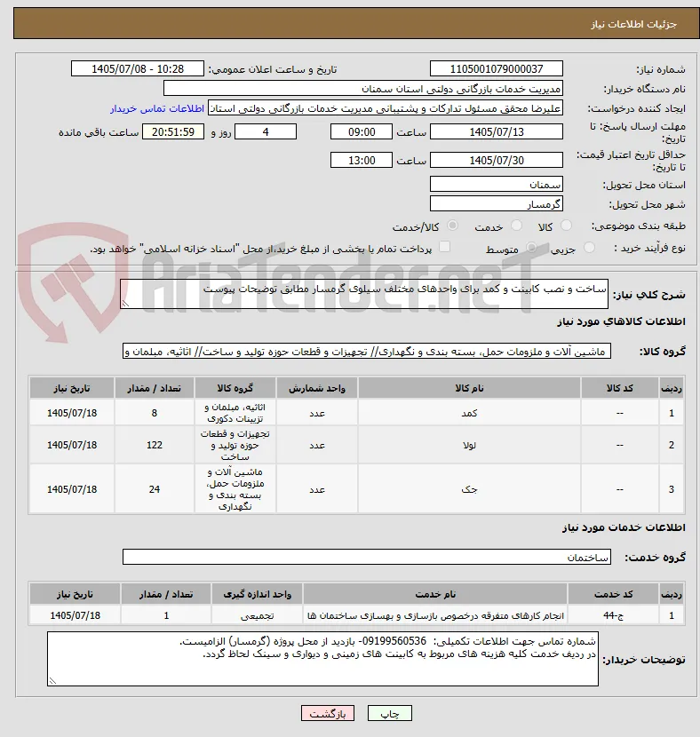
Task: Click the goods table تاریخ نیاز header
Action: (72, 388)
